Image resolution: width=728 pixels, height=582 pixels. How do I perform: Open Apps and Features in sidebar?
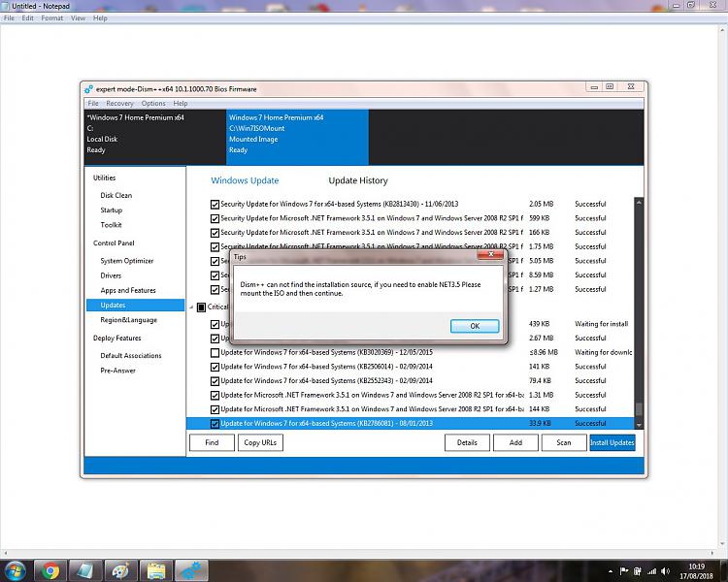(128, 291)
